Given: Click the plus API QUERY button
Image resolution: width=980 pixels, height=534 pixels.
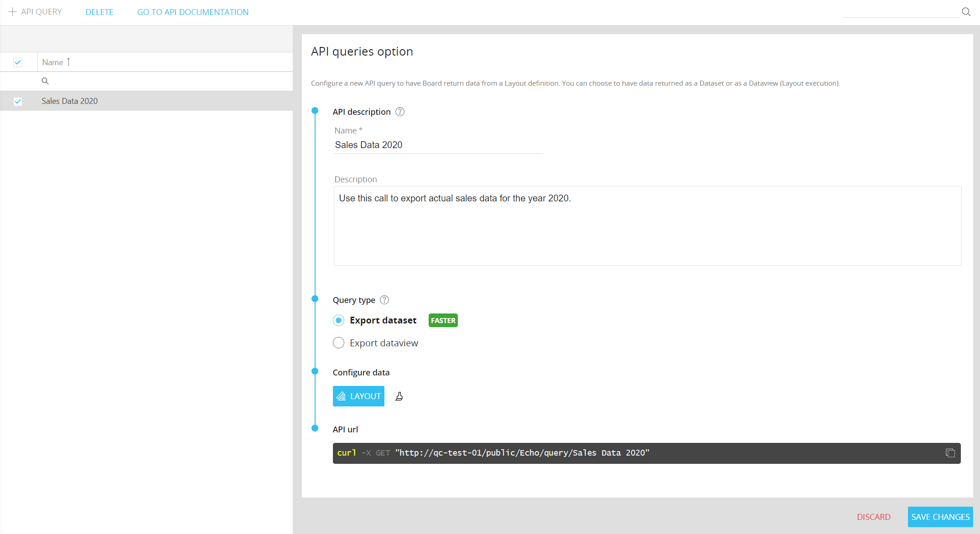Looking at the screenshot, I should [x=35, y=12].
